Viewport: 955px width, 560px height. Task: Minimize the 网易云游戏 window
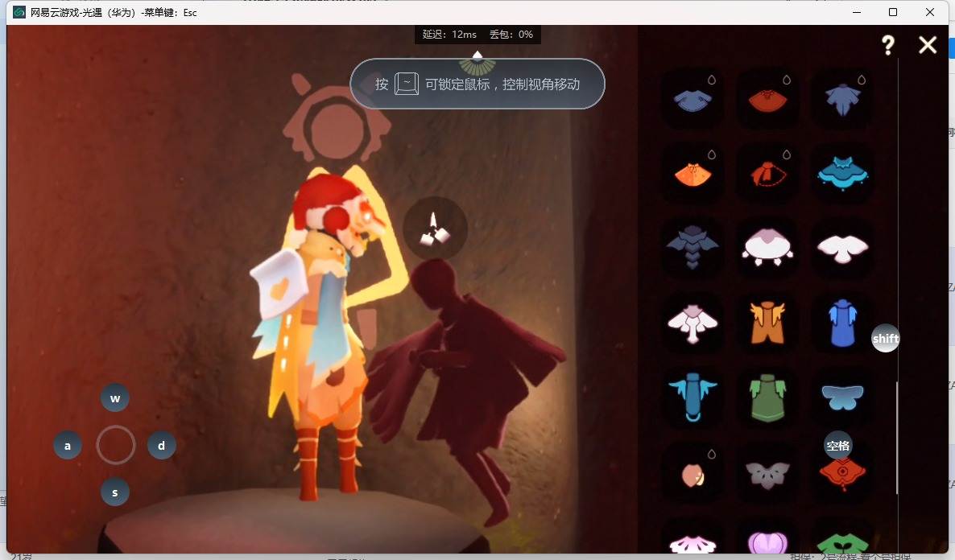click(857, 12)
